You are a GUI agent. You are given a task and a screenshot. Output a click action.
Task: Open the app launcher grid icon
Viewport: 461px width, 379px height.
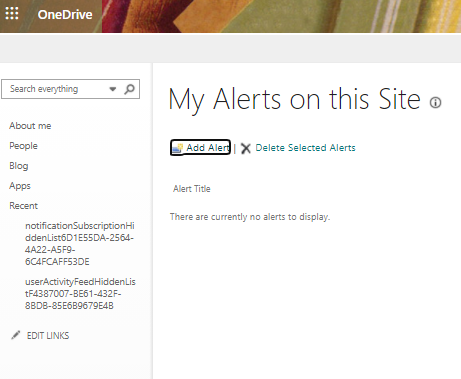click(12, 14)
